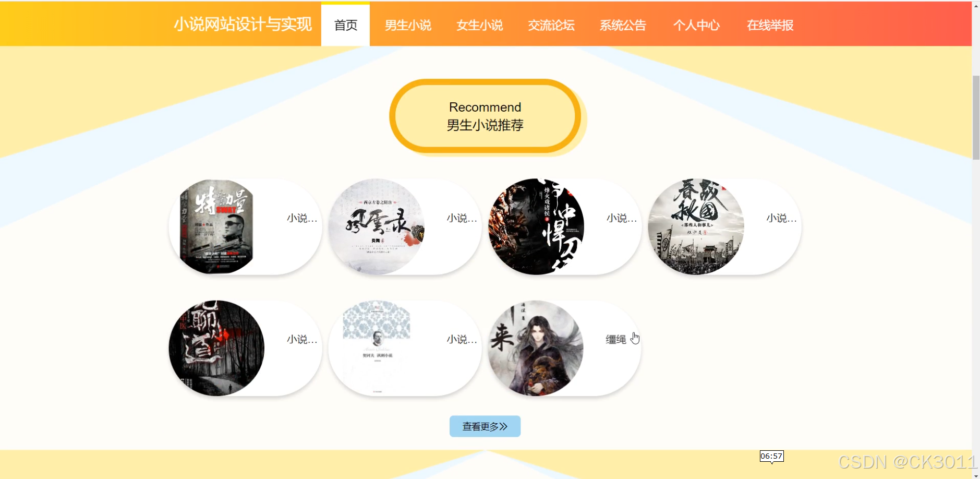
Task: Select the pale patterned 契诃夫 book cover
Action: click(x=376, y=348)
